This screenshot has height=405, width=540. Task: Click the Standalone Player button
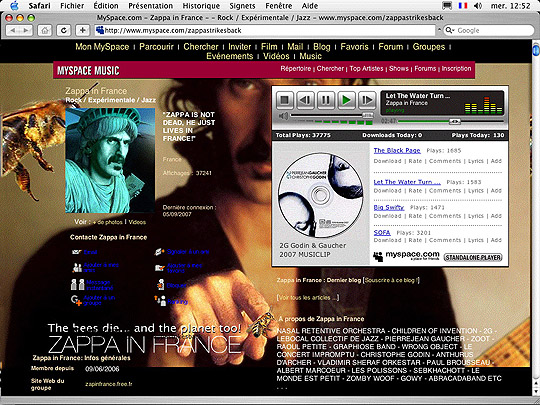click(x=473, y=257)
